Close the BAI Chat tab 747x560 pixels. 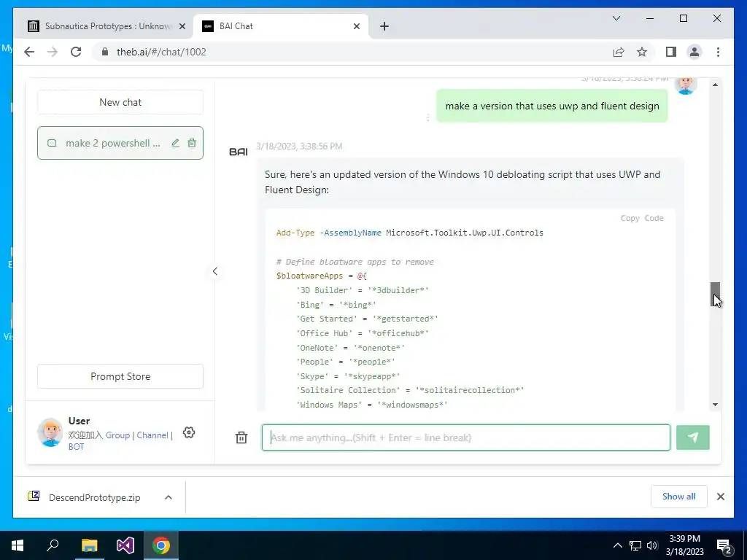click(x=356, y=26)
